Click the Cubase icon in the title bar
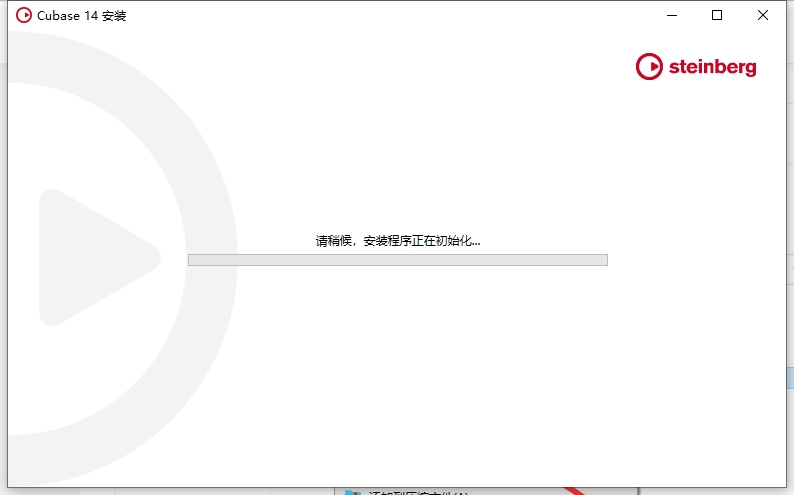The image size is (794, 495). coord(24,15)
